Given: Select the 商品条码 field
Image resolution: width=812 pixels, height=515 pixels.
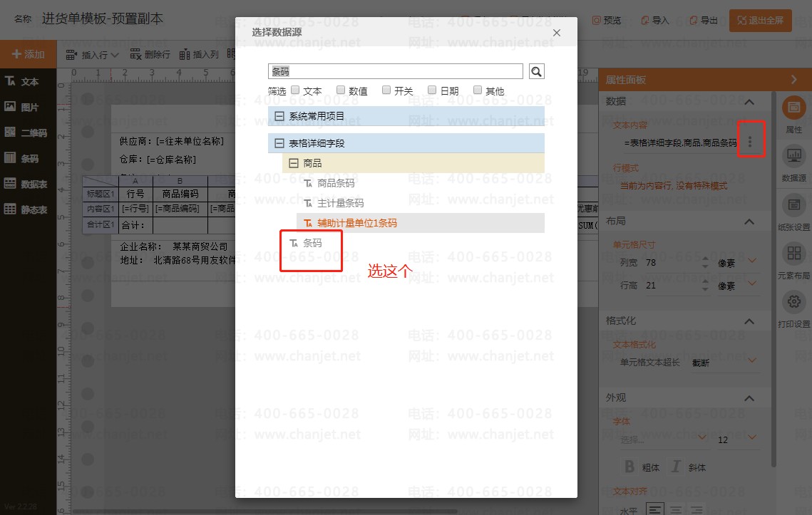Looking at the screenshot, I should point(336,183).
